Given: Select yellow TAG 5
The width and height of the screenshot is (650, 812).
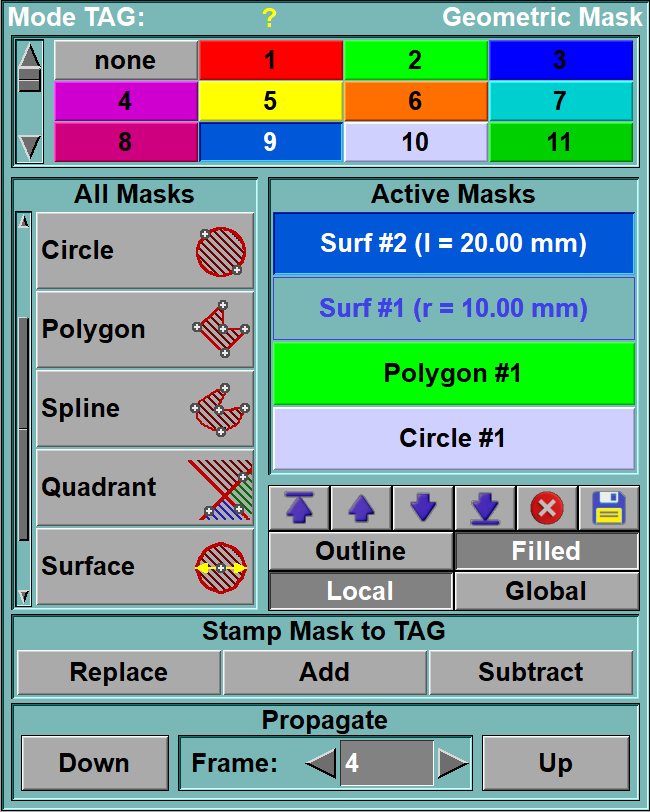Looking at the screenshot, I should pos(271,101).
